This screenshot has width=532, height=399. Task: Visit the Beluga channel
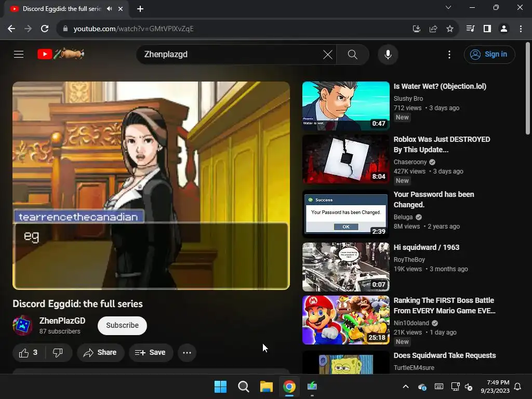point(403,217)
